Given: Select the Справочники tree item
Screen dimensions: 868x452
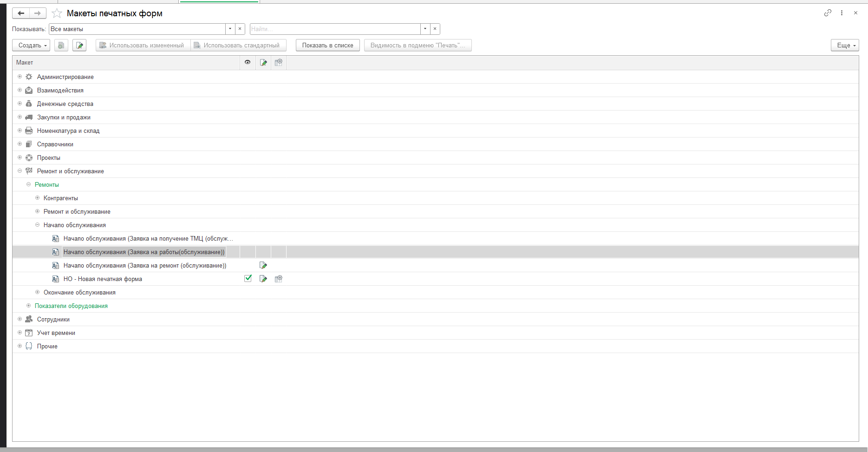Looking at the screenshot, I should click(x=55, y=144).
